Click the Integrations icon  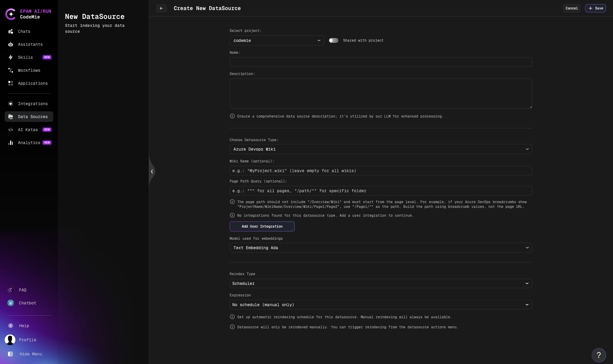tap(11, 104)
